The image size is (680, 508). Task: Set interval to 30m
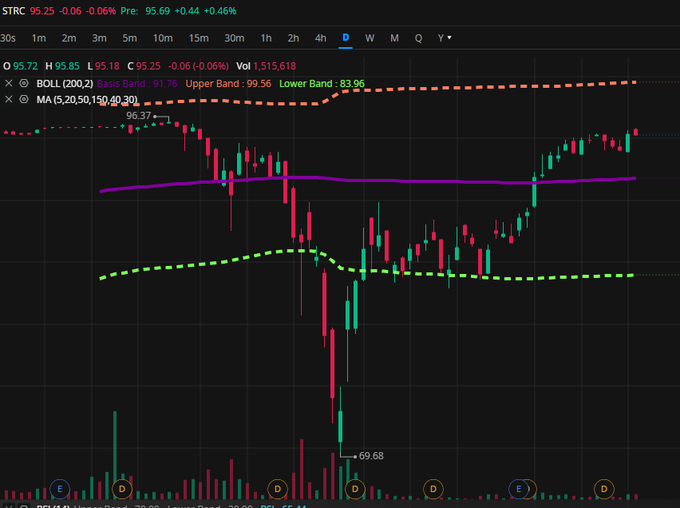coord(234,38)
